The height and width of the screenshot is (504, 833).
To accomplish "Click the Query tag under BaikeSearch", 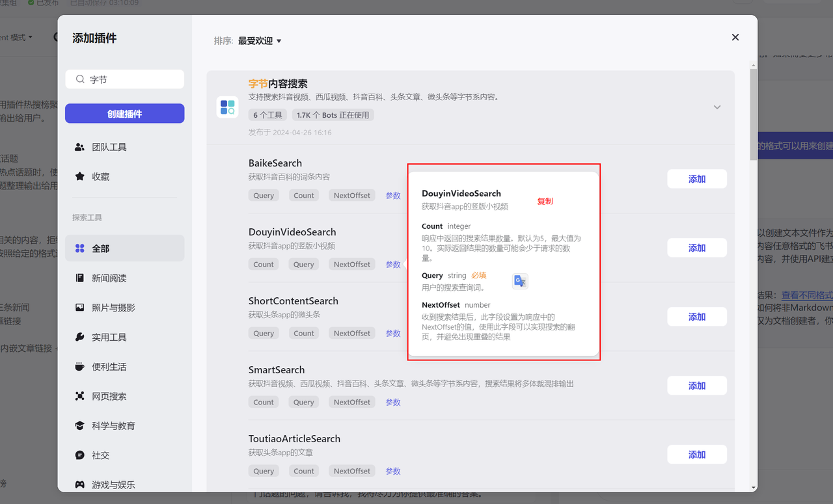I will click(x=264, y=195).
